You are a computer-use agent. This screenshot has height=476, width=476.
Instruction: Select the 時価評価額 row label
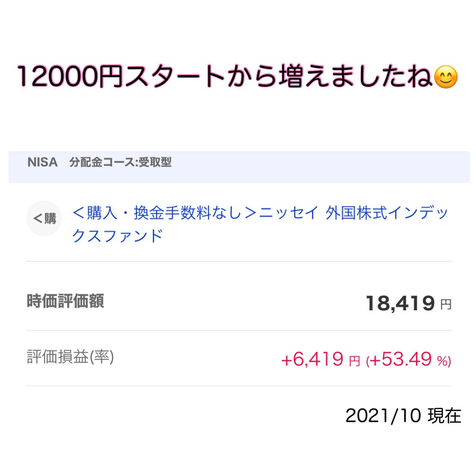pos(66,301)
